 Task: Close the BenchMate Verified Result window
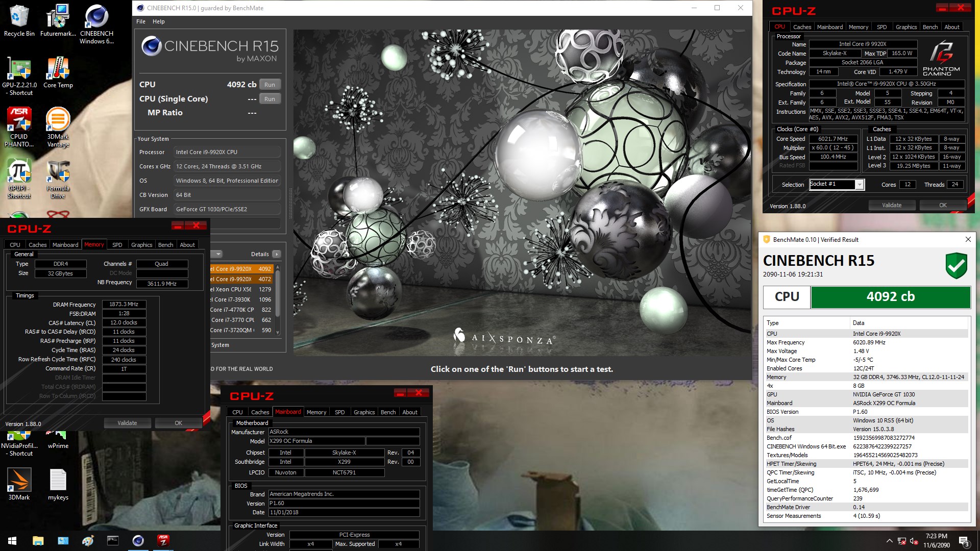(x=968, y=239)
